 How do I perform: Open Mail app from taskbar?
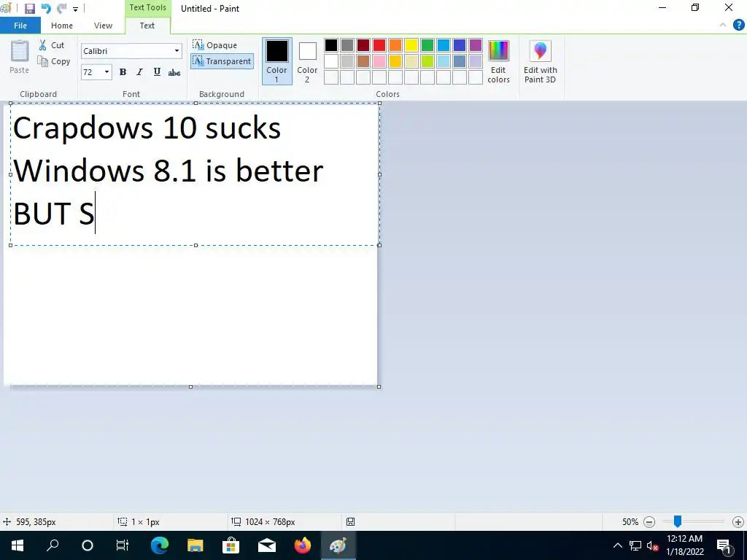[x=267, y=545]
